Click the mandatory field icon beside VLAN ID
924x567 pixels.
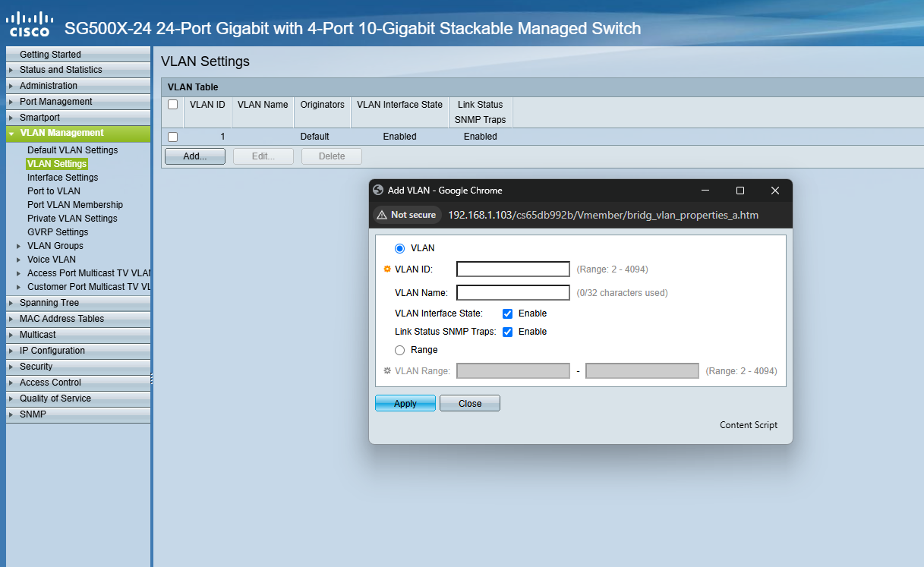tap(386, 269)
